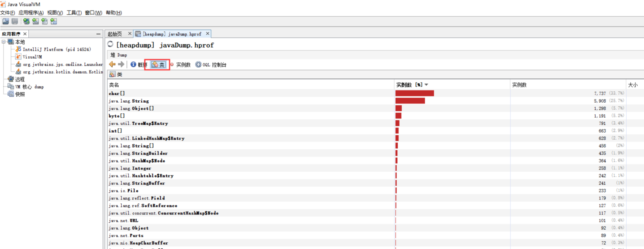Go forward with the grey right arrow

pyautogui.click(x=121, y=64)
